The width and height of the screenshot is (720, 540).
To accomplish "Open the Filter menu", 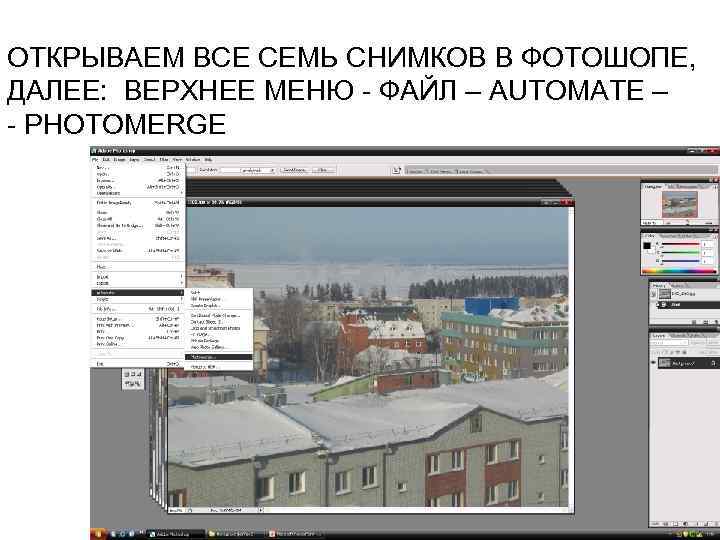I will pos(164,160).
